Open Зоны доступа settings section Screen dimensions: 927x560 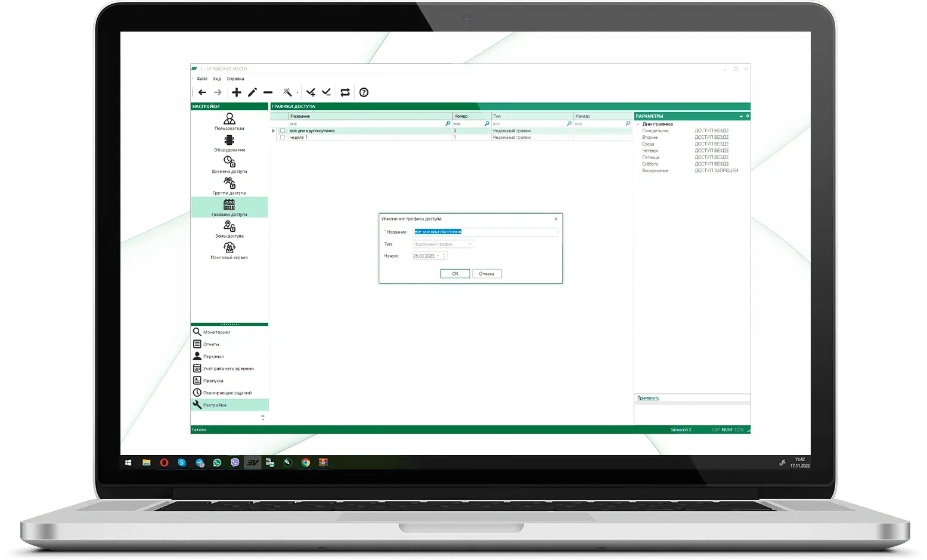230,229
